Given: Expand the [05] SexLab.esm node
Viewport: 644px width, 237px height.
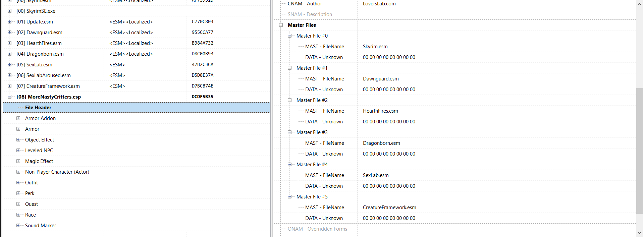Looking at the screenshot, I should [10, 65].
